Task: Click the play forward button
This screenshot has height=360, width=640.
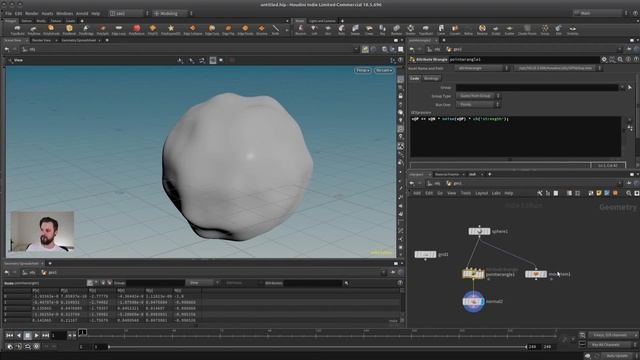Action: (x=37, y=336)
